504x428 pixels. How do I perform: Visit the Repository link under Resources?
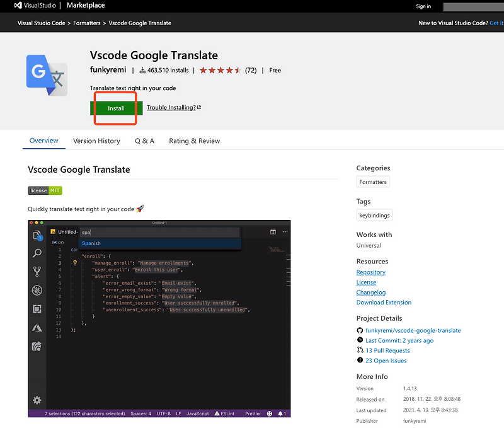(x=370, y=272)
